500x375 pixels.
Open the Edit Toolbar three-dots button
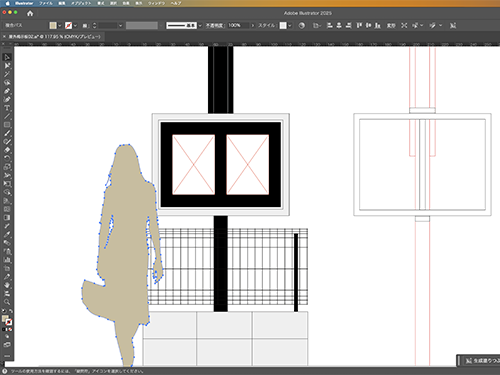7,356
